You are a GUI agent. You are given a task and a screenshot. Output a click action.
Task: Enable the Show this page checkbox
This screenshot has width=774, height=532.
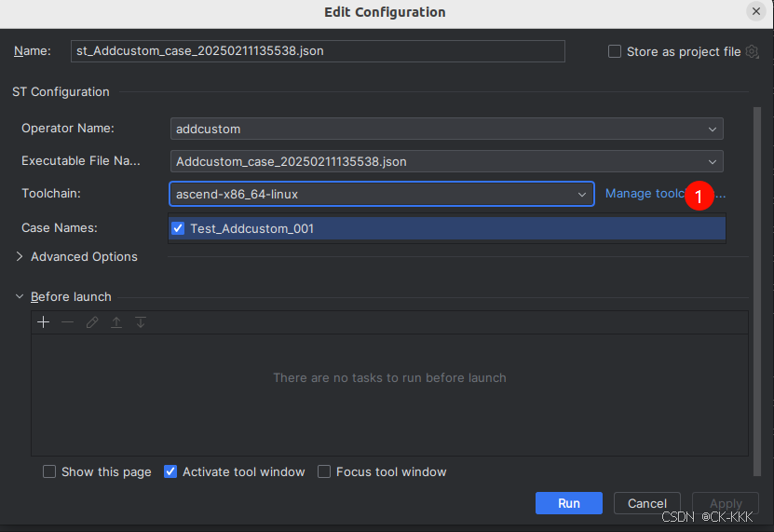pyautogui.click(x=49, y=471)
